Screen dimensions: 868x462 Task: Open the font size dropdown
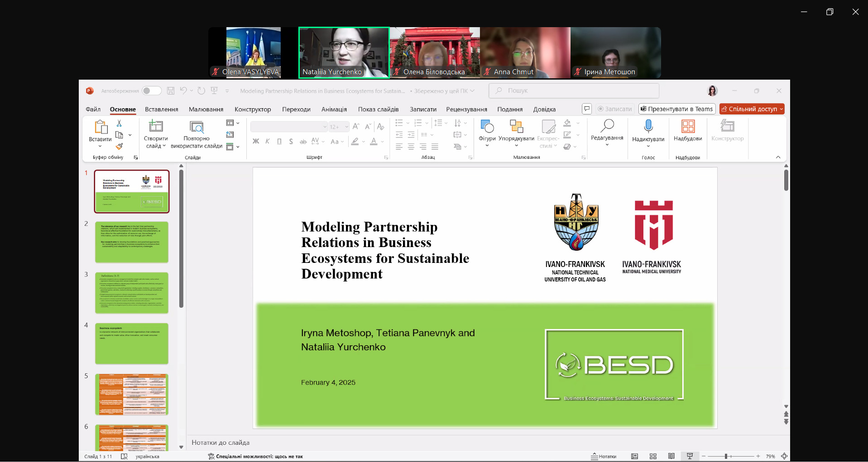click(346, 127)
